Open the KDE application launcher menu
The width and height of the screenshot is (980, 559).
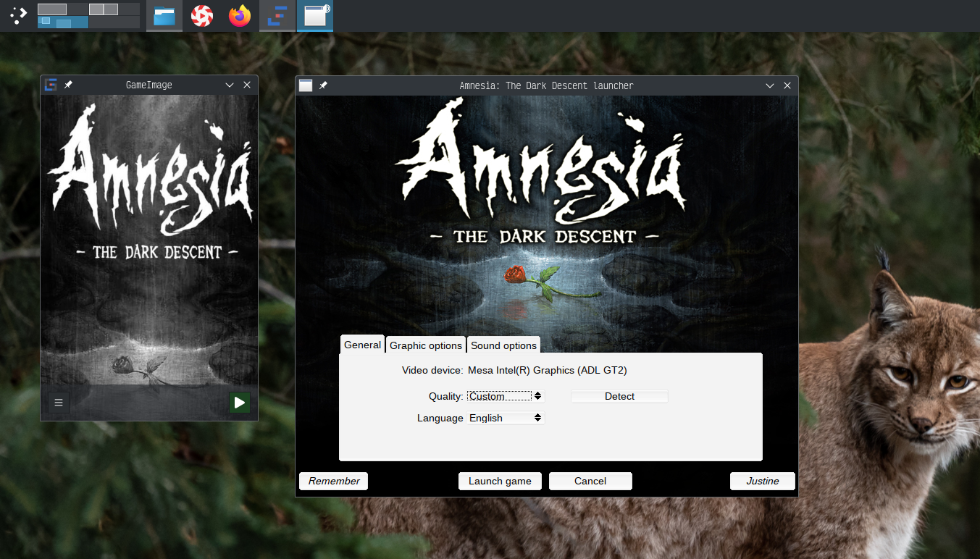coord(18,15)
